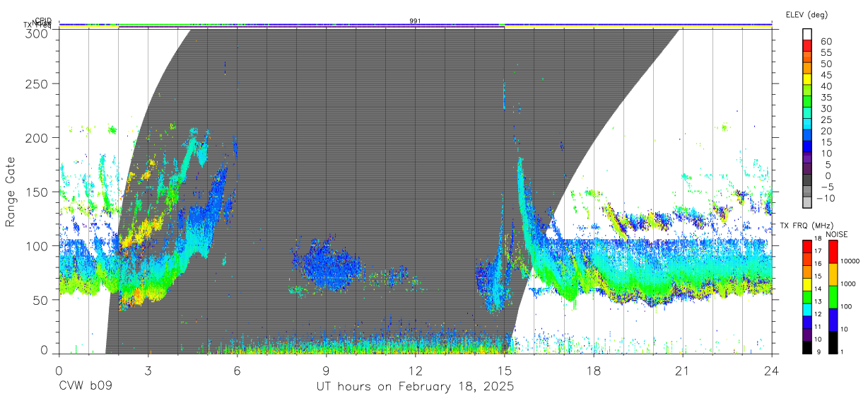
Task: Click the vertical 'Range Gate' axis label
Action: [x=11, y=192]
